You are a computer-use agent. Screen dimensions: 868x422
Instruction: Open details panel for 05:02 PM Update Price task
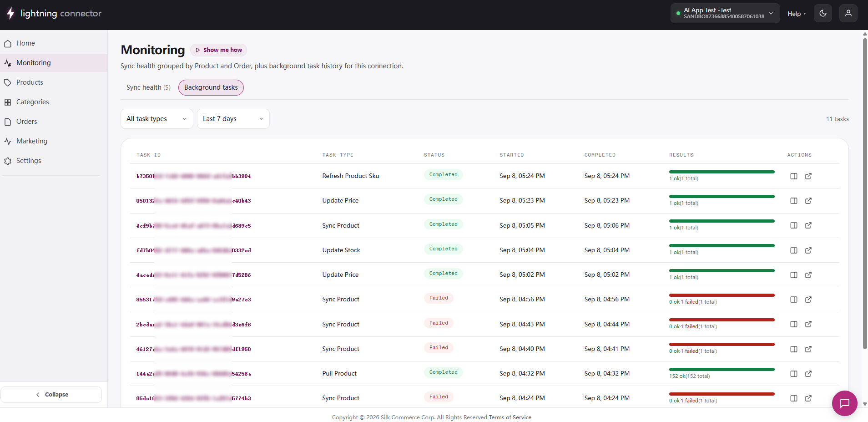(794, 275)
